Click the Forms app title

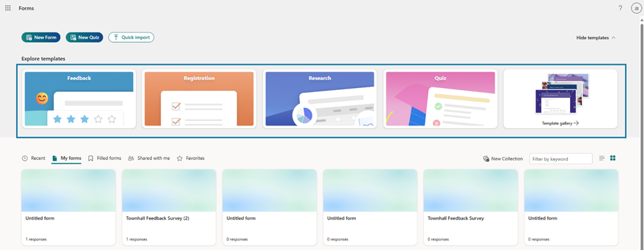[x=26, y=8]
